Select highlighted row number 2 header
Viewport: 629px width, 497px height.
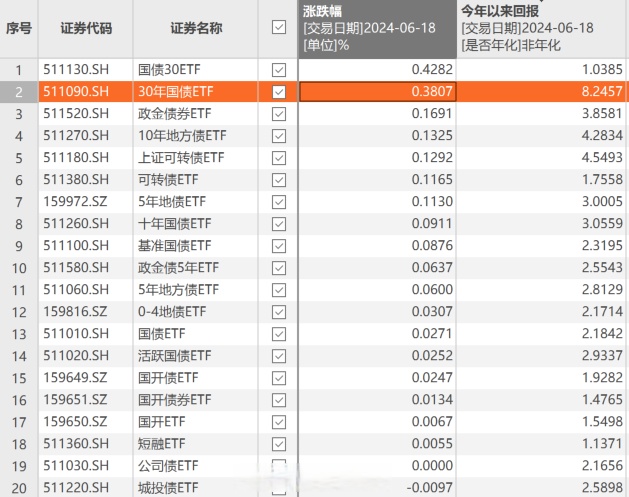pyautogui.click(x=19, y=92)
